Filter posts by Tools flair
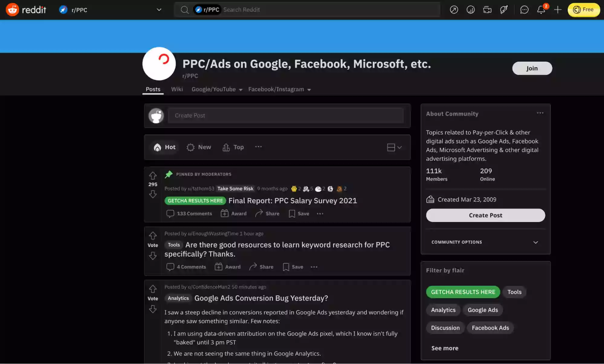The height and width of the screenshot is (364, 604). 514,292
